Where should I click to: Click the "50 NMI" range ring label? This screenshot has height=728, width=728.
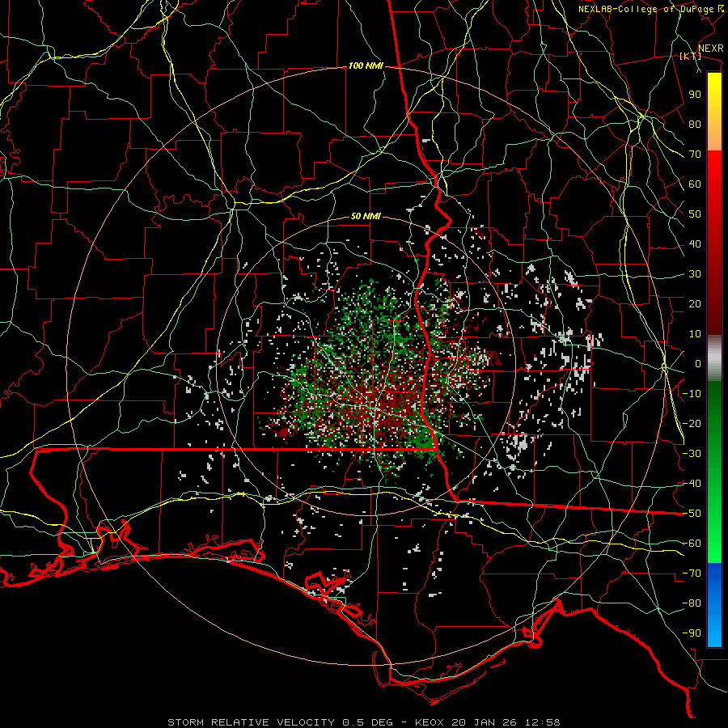366,216
